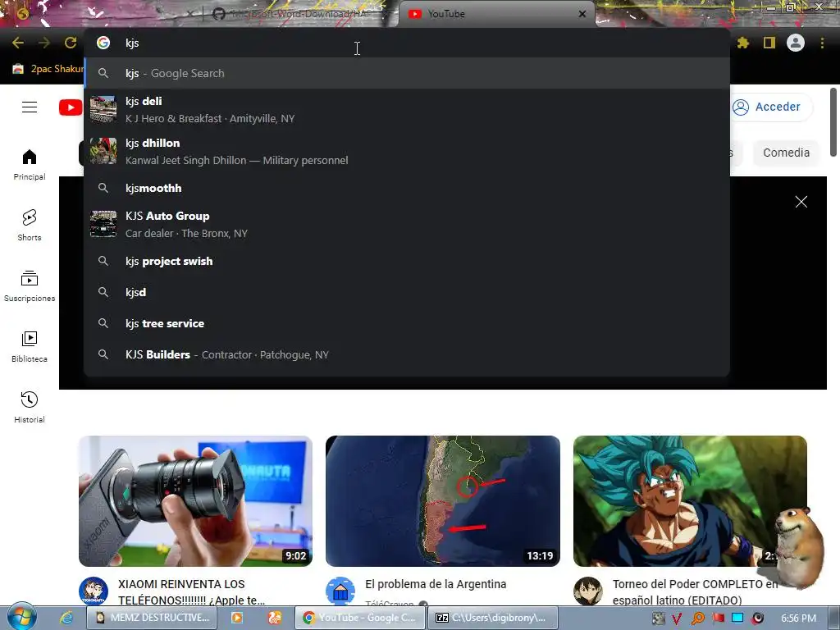This screenshot has width=840, height=630.
Task: Pick the 'kjsmoothh' suggestion
Action: tap(407, 188)
